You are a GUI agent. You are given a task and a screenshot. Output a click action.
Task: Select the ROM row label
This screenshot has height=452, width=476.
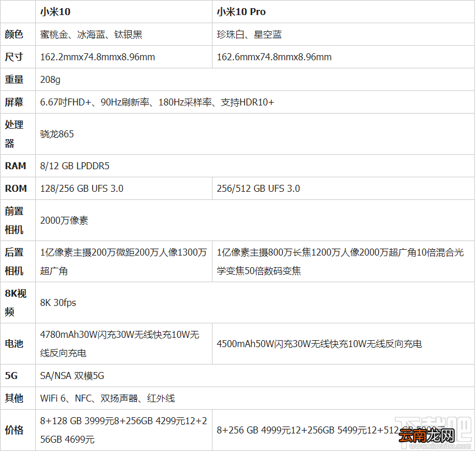[x=16, y=188]
